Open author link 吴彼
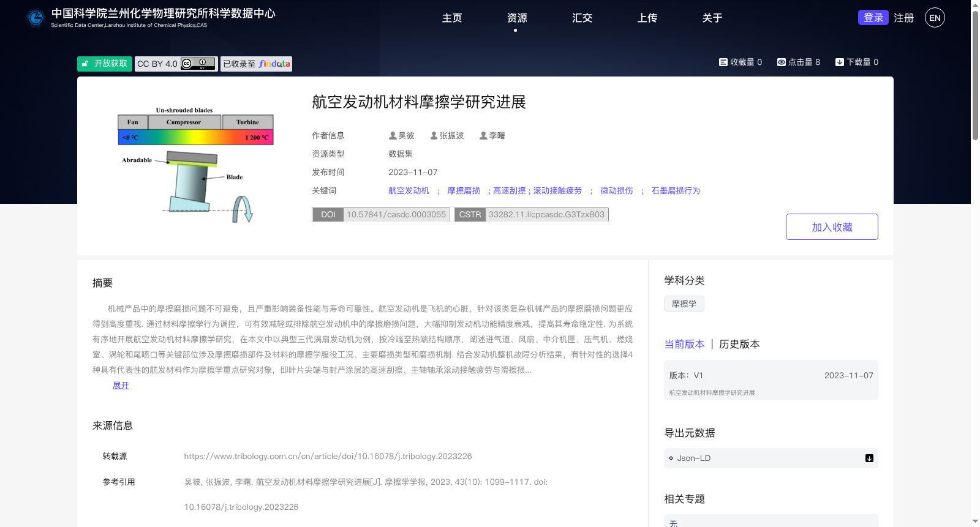 point(406,135)
